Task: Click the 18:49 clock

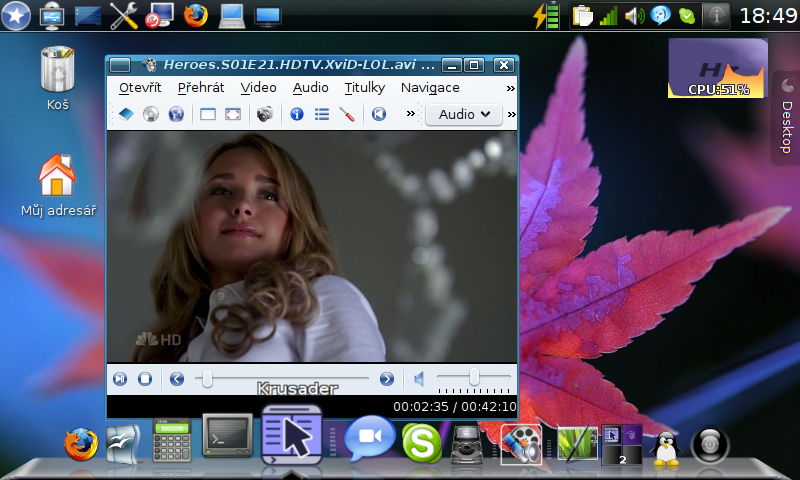Action: click(x=768, y=16)
